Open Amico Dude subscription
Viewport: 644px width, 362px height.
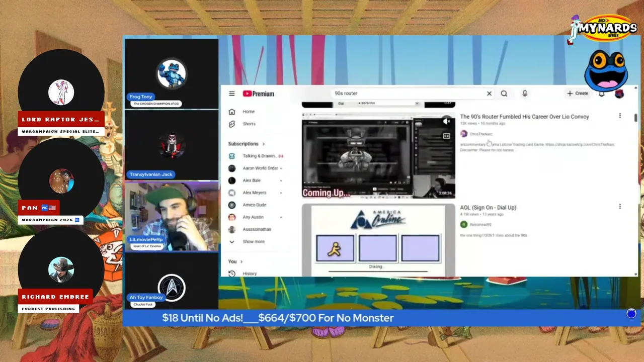pos(255,205)
